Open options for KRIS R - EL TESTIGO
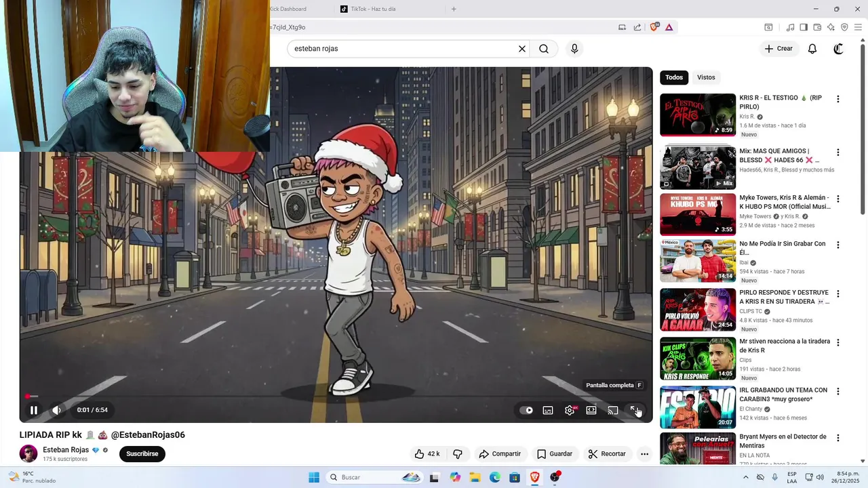 [x=837, y=99]
